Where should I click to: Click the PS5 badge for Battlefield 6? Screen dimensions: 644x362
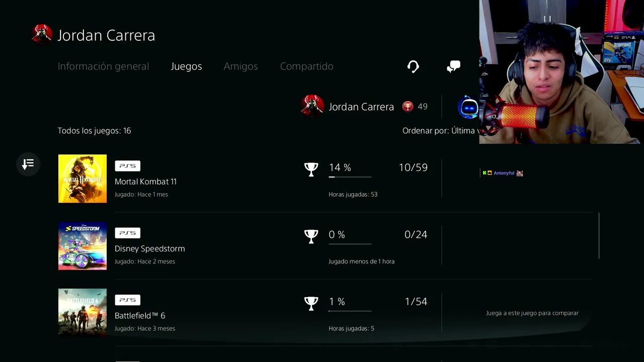coord(127,300)
